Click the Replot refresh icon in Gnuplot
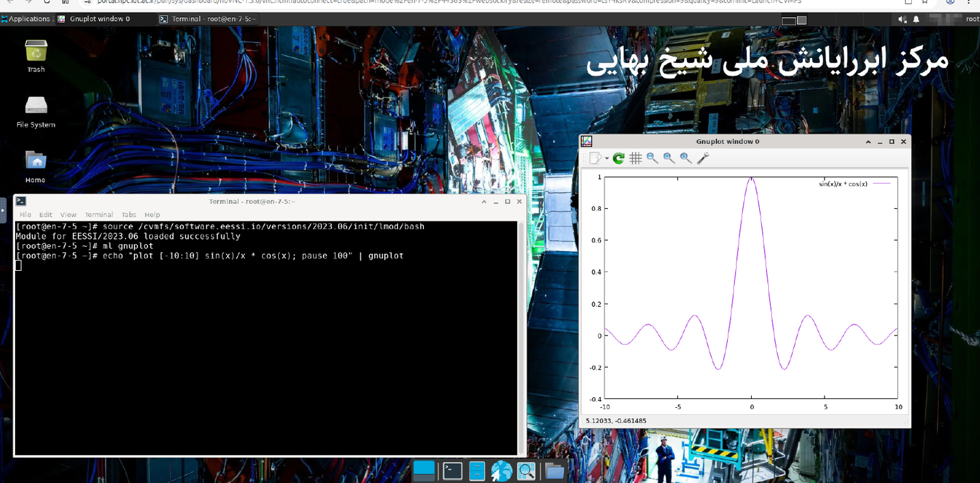Screen dimensions: 980x483 (618, 158)
